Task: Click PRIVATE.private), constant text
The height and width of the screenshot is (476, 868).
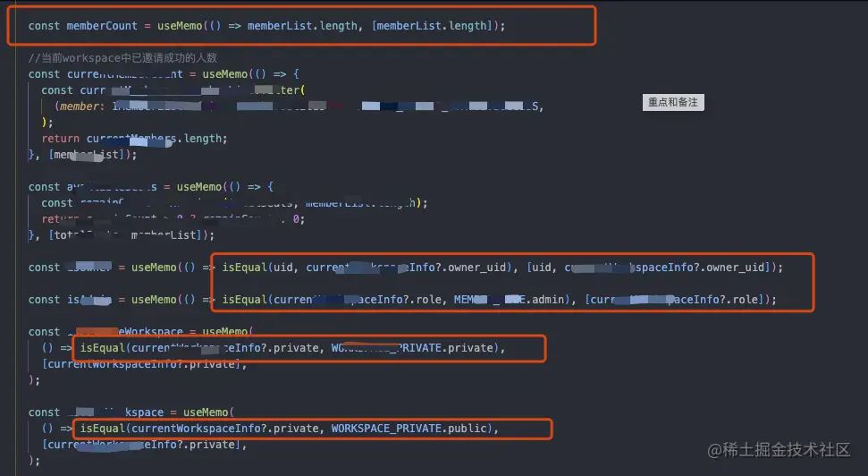Action: (451, 348)
